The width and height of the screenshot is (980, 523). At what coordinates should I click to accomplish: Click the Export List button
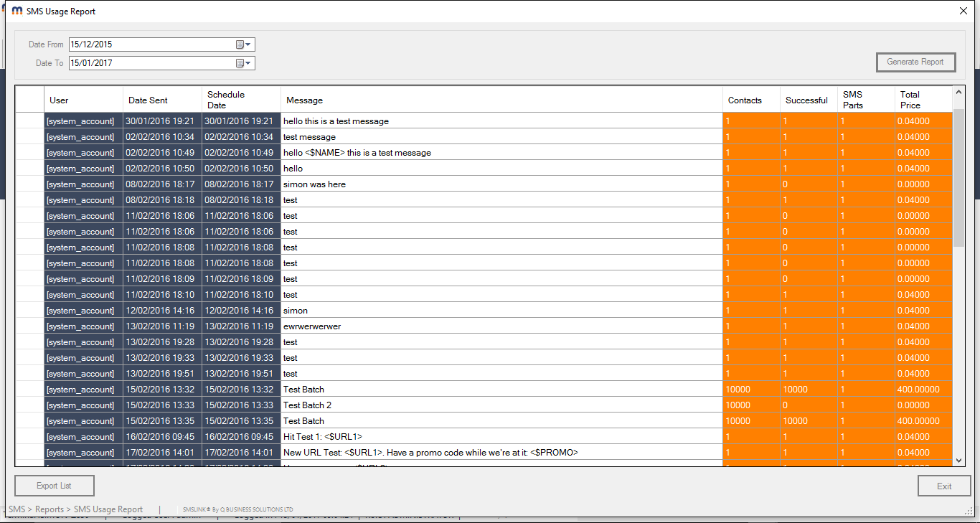click(x=55, y=486)
